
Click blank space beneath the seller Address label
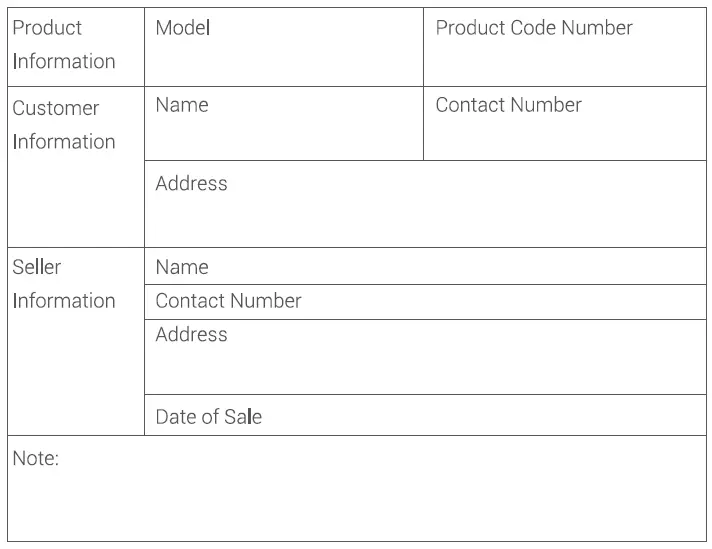[424, 372]
